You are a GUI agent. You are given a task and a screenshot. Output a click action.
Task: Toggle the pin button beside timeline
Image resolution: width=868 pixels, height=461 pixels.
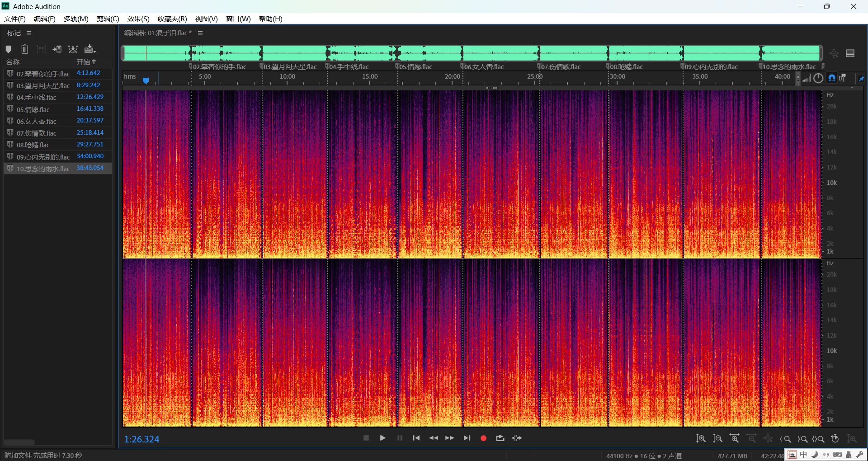[x=861, y=79]
